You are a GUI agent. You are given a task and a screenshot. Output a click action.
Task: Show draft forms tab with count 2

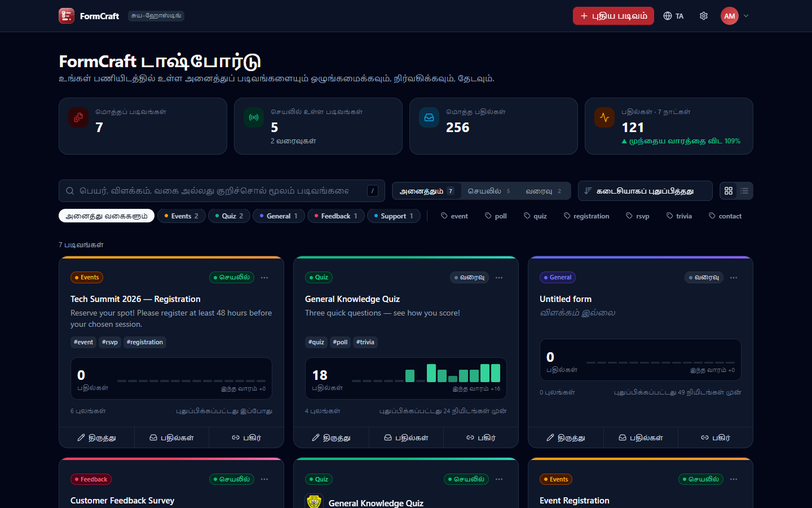544,191
